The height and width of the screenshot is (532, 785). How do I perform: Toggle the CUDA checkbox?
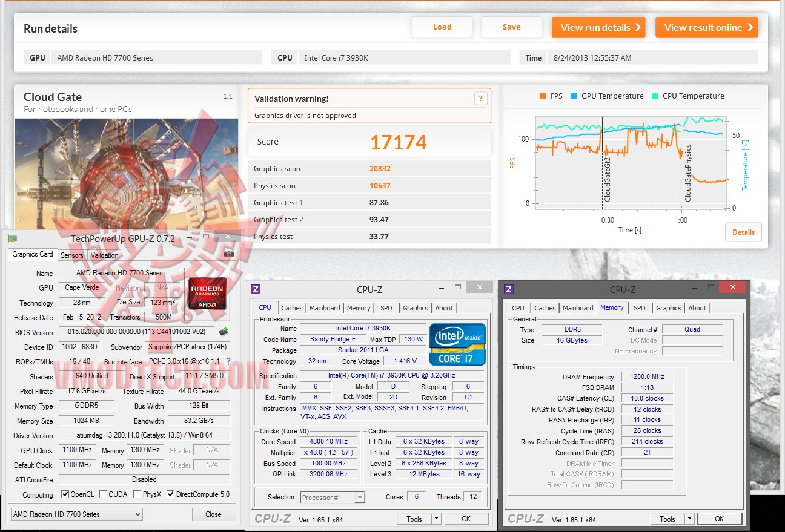(103, 494)
